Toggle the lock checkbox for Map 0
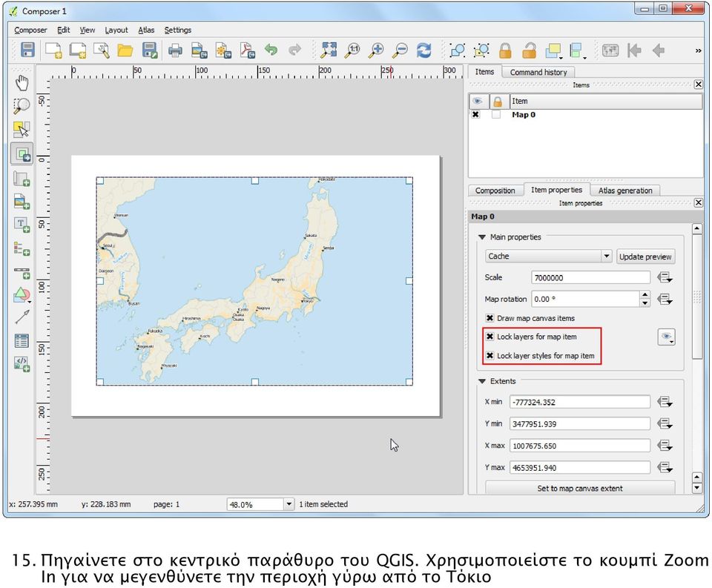 click(x=496, y=114)
